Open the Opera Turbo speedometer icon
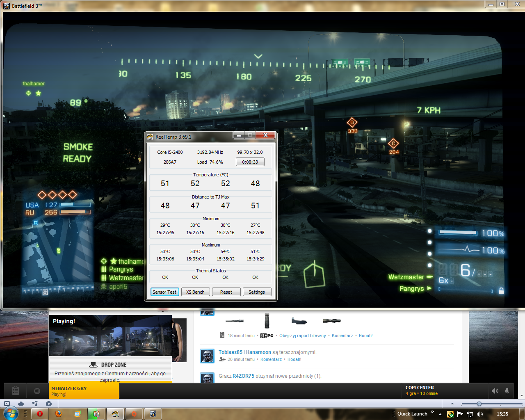 49,404
